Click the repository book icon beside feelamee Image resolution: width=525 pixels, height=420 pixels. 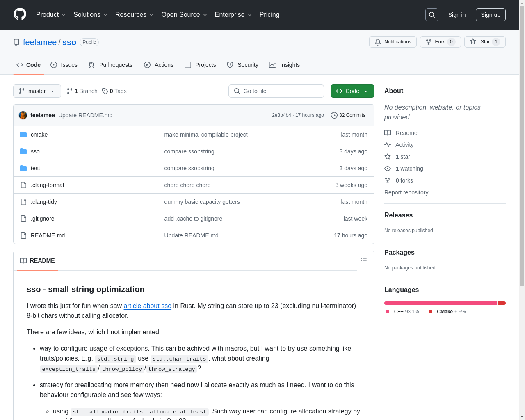(16, 42)
